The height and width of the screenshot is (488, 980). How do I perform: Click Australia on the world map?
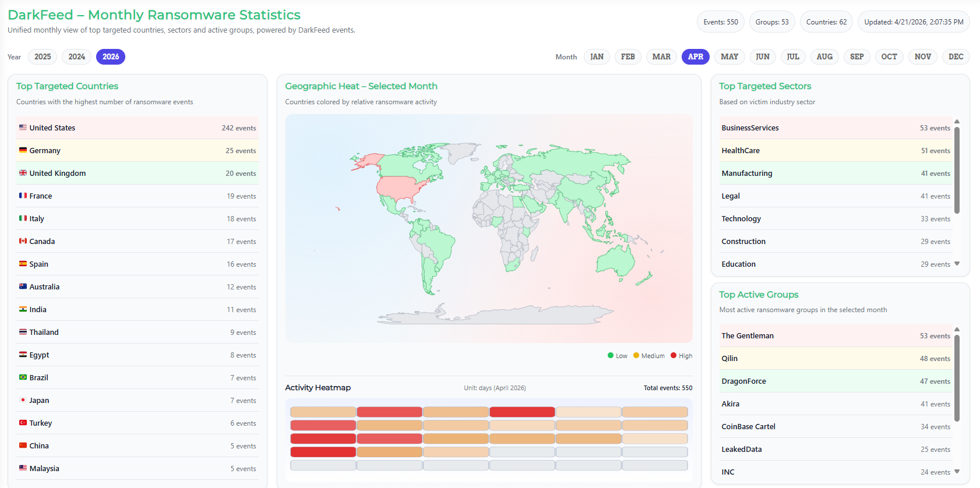click(616, 261)
